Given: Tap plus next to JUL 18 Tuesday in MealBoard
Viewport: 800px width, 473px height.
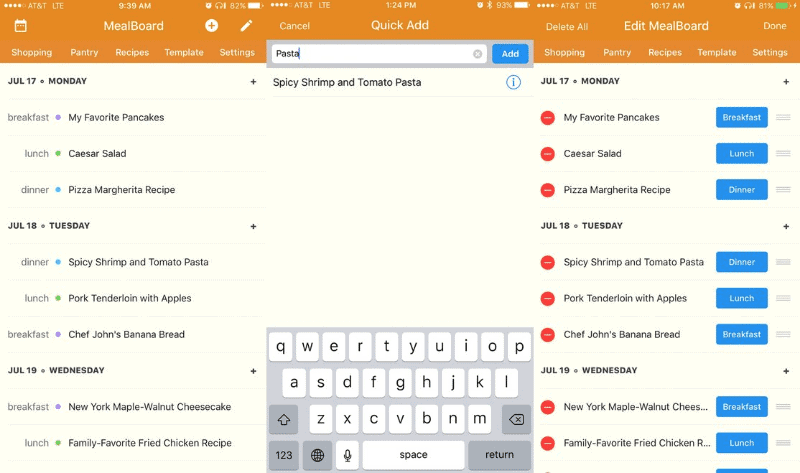Looking at the screenshot, I should 253,227.
